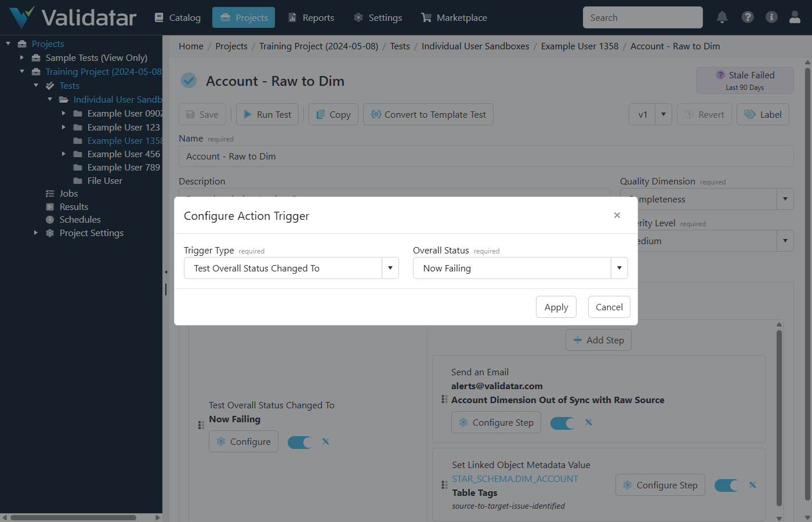812x522 pixels.
Task: Switch to the Reports section
Action: tap(311, 17)
